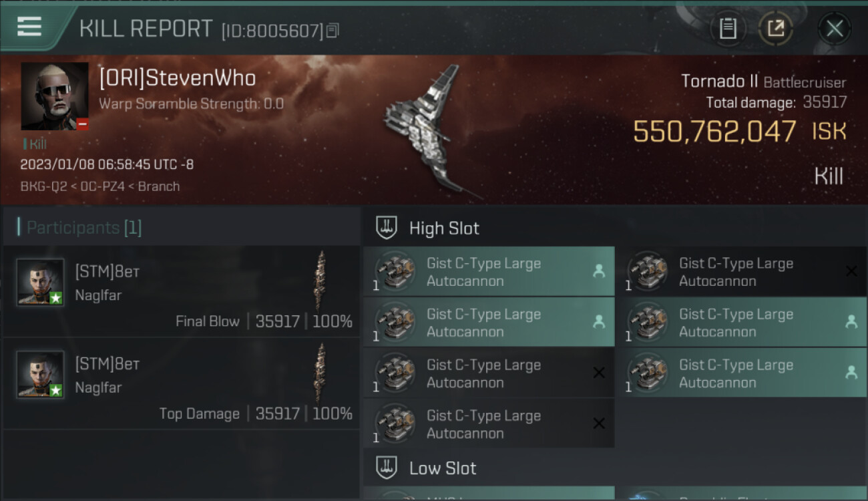This screenshot has width=868, height=501.
Task: Click the X on the bottom-left Autocannon
Action: coord(599,424)
